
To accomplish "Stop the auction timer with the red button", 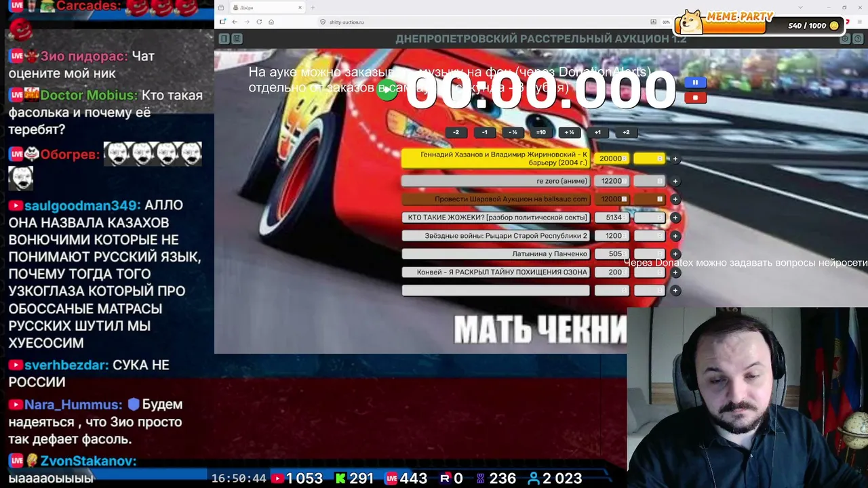I will (x=695, y=98).
